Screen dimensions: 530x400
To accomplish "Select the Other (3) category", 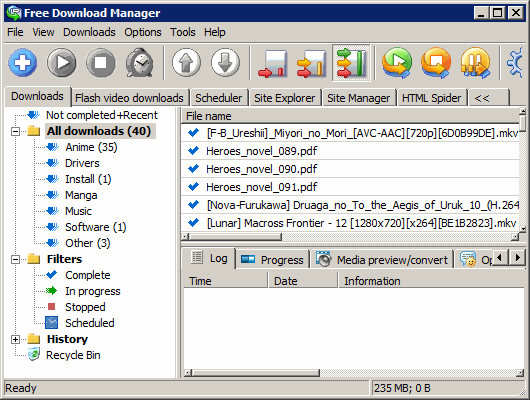I will coord(88,243).
